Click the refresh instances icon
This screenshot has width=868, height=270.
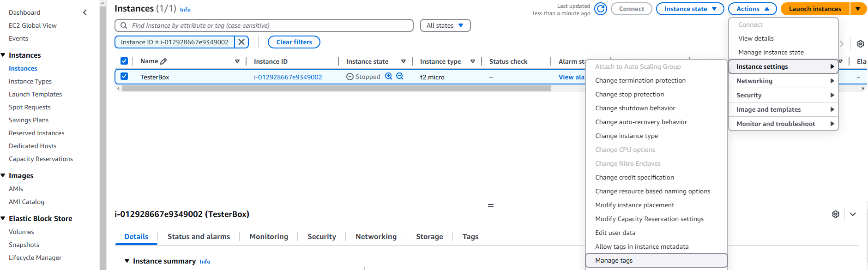pos(600,9)
